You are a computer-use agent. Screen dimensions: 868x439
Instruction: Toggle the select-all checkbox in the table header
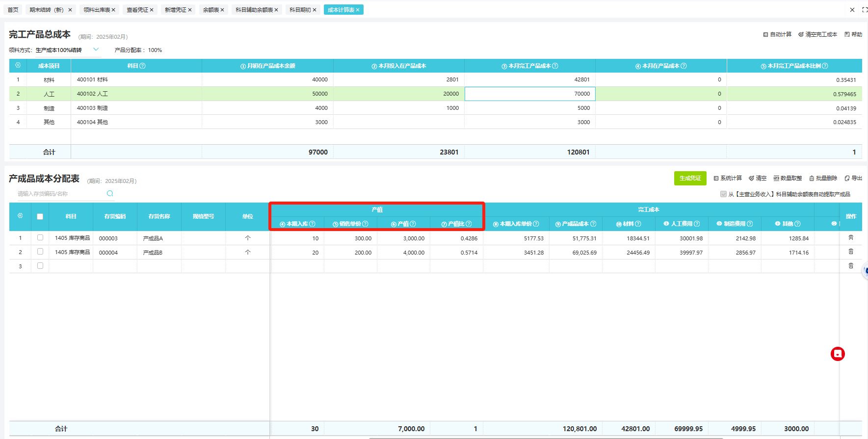pyautogui.click(x=40, y=217)
